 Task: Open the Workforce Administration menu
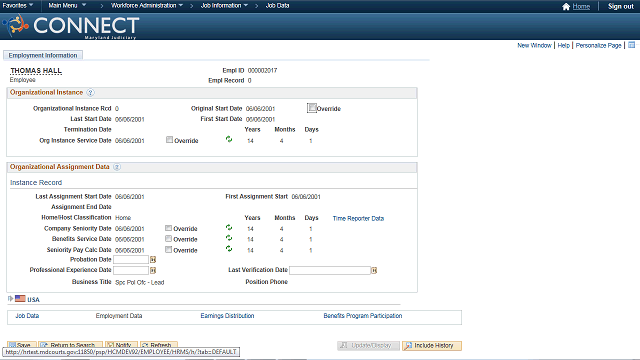pos(147,5)
